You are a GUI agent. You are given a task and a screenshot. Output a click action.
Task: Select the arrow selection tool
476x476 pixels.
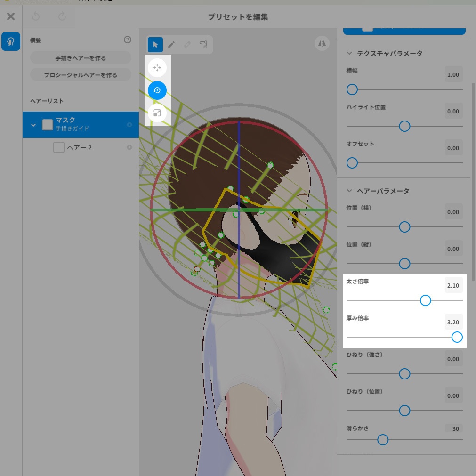(155, 45)
